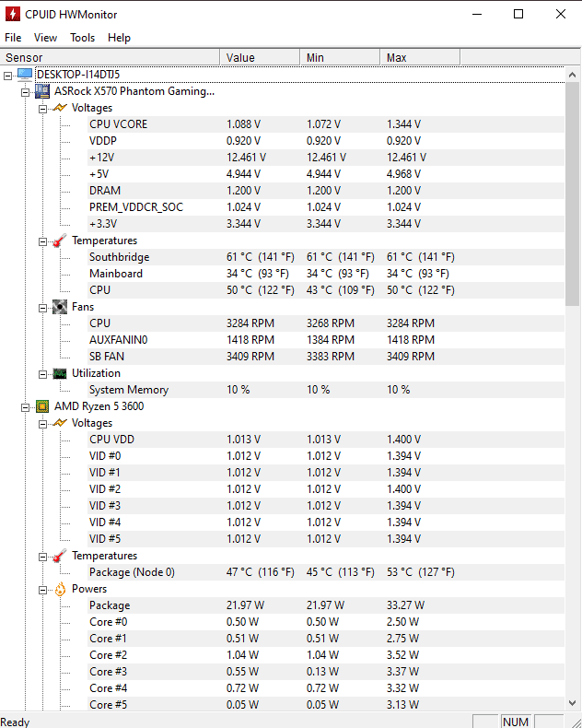Click the DESKTOP-I14DTJ5 computer icon

pyautogui.click(x=25, y=75)
